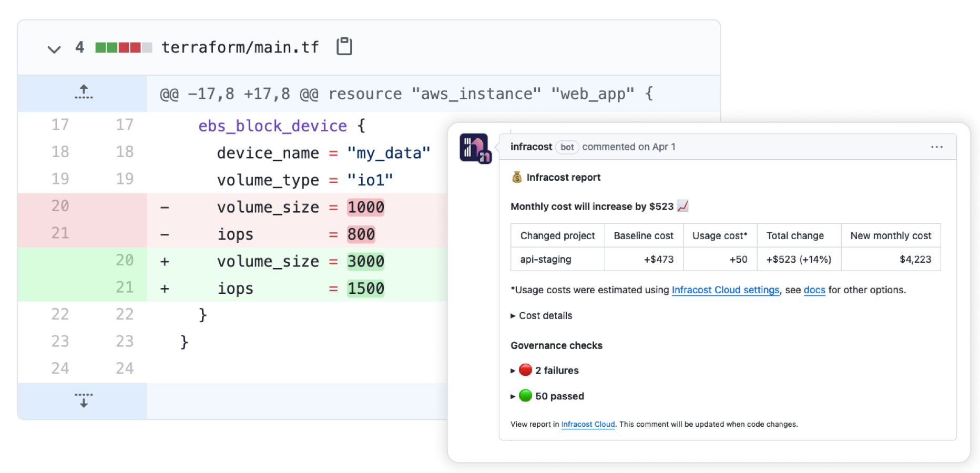
Task: Click the red failures status circle
Action: (525, 369)
